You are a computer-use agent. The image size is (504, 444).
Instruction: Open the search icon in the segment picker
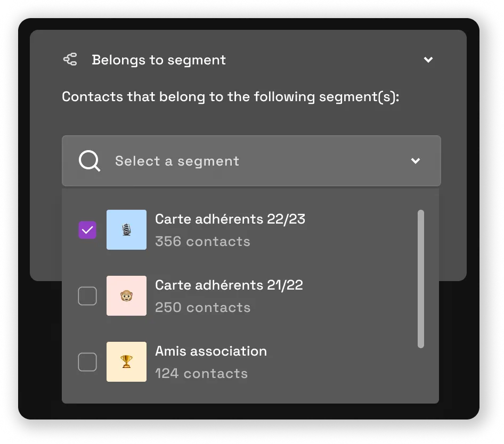click(89, 161)
